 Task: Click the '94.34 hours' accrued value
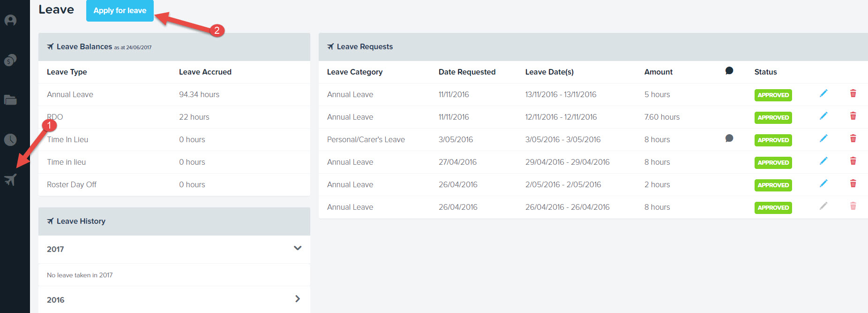point(199,94)
